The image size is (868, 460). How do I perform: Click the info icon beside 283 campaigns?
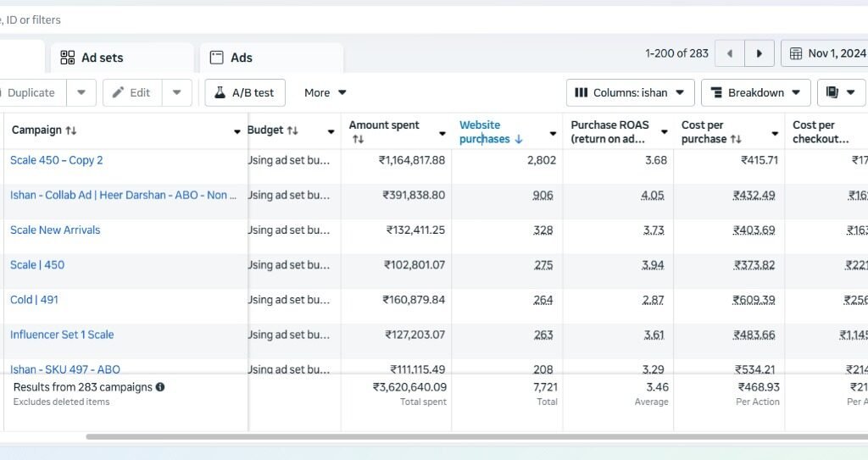160,387
